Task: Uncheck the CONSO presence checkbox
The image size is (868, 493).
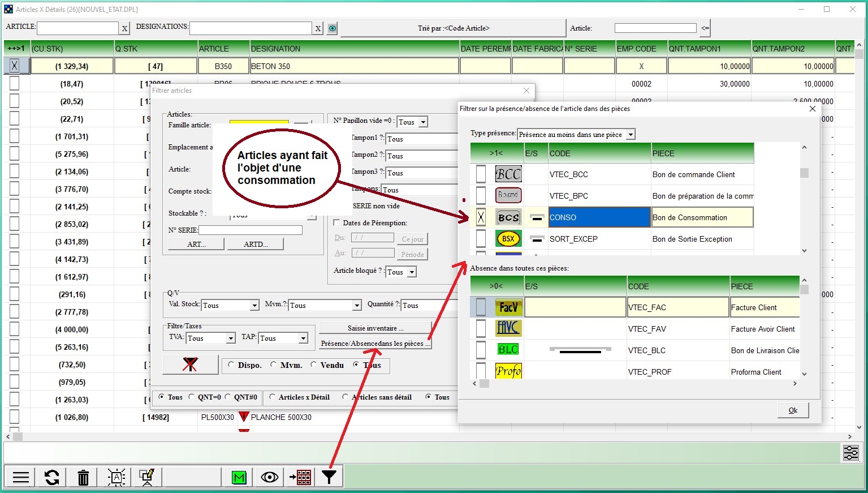Action: point(481,217)
